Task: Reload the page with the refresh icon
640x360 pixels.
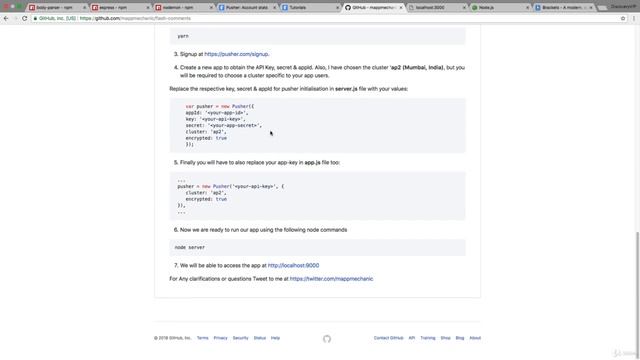Action: (24, 18)
